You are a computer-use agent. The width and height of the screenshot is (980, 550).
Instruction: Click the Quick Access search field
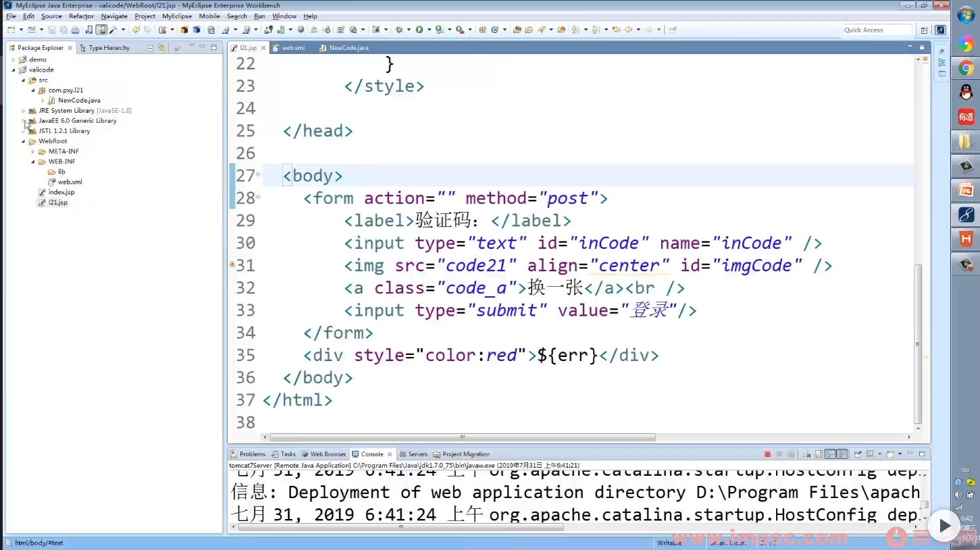coord(877,30)
